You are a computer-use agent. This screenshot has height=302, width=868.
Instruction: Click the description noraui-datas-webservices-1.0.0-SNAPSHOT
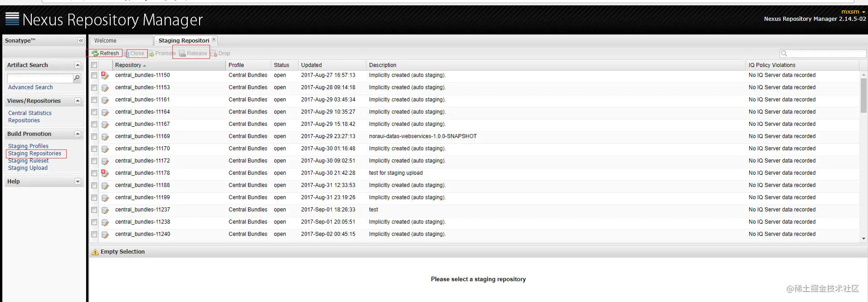click(x=423, y=136)
